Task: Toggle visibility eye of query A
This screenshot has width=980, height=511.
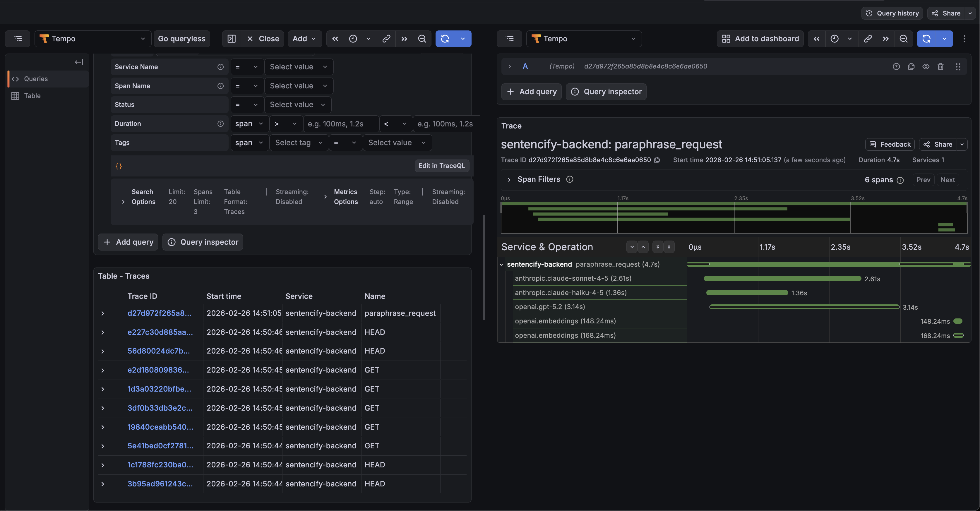Action: 926,67
